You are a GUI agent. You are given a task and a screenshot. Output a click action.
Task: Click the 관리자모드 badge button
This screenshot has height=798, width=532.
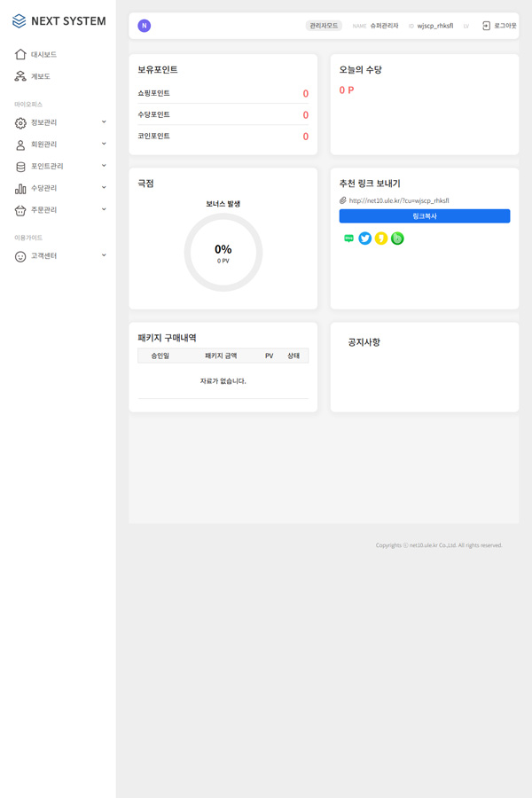click(324, 26)
